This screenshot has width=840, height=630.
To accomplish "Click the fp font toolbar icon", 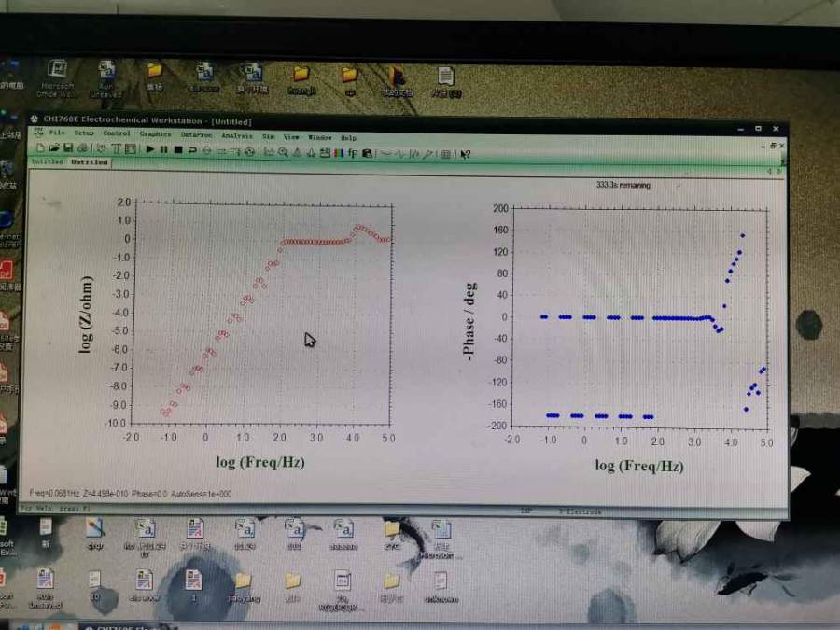I will click(353, 153).
